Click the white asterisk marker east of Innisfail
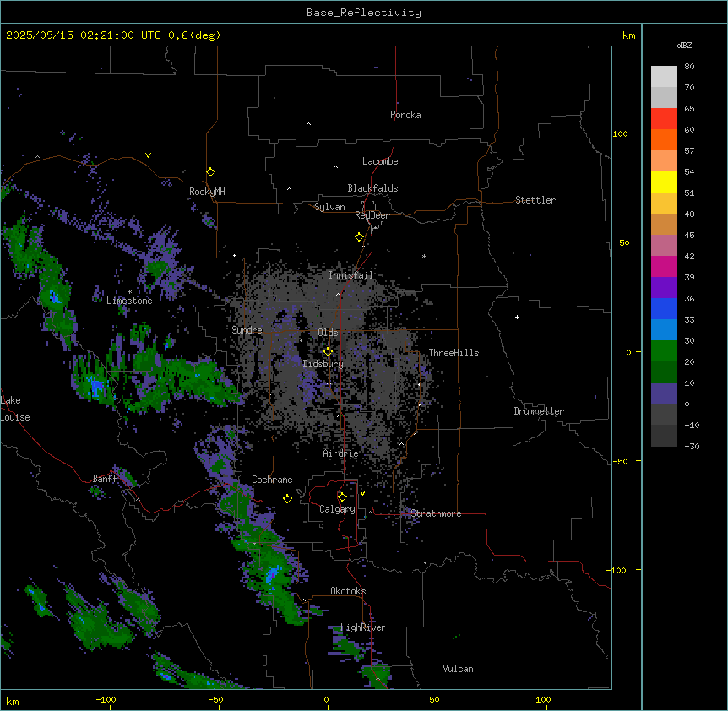728x711 pixels. 424,256
